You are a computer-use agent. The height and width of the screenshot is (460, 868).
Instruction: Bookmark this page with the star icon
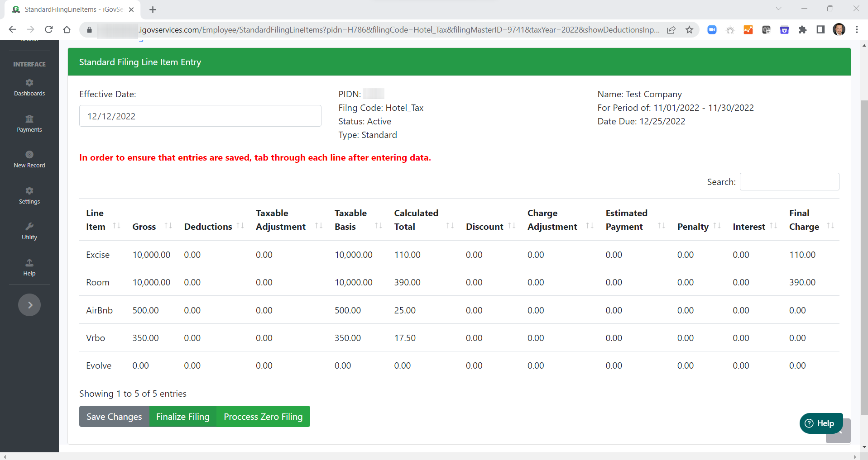[689, 29]
